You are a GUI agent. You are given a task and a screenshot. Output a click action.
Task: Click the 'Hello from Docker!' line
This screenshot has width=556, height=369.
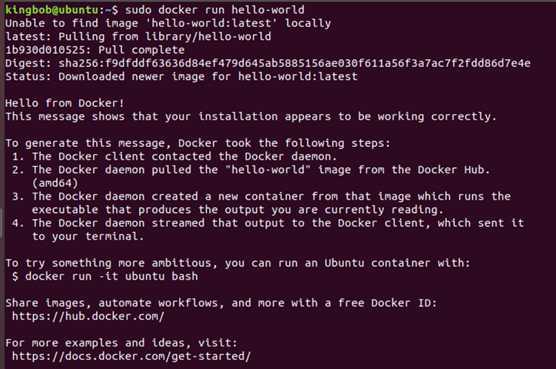pos(65,103)
